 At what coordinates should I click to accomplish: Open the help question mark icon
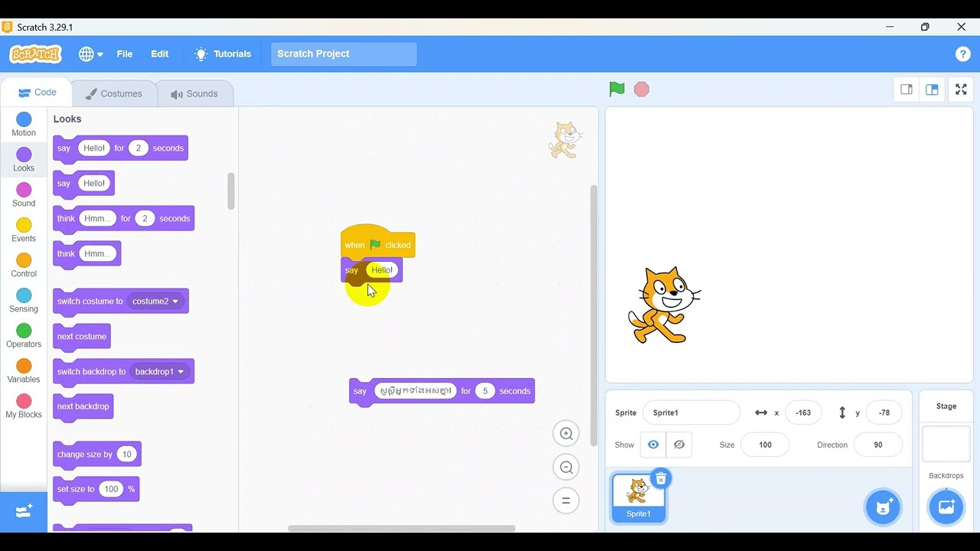tap(963, 54)
